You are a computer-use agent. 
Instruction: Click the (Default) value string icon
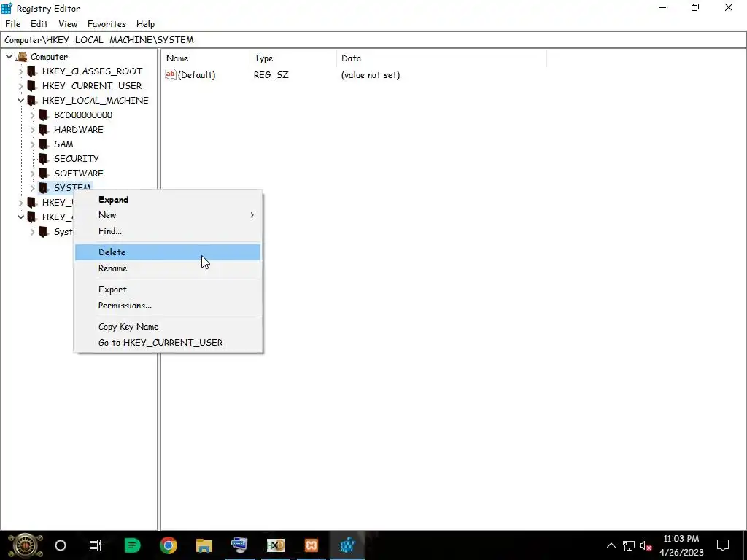pyautogui.click(x=171, y=74)
